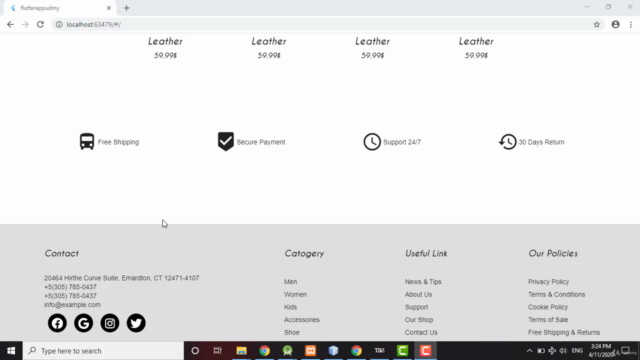Click the address line 20464 Hirthe Curve
The image size is (640, 360).
[x=122, y=278]
